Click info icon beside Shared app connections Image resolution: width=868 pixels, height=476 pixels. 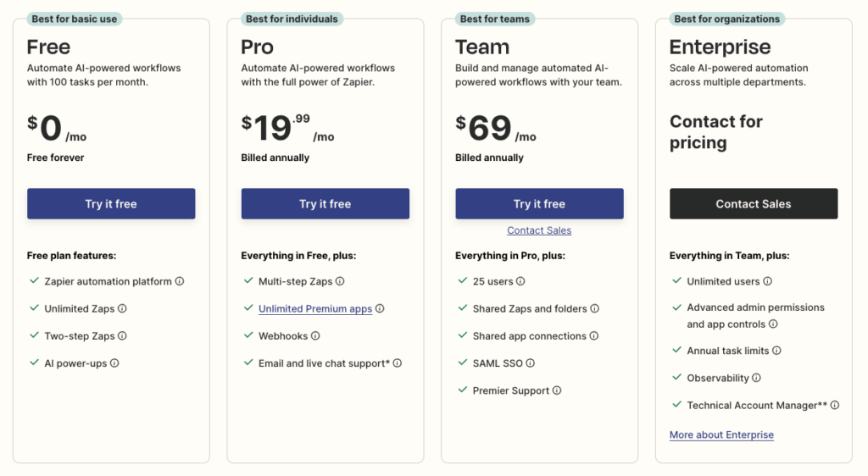pyautogui.click(x=594, y=335)
